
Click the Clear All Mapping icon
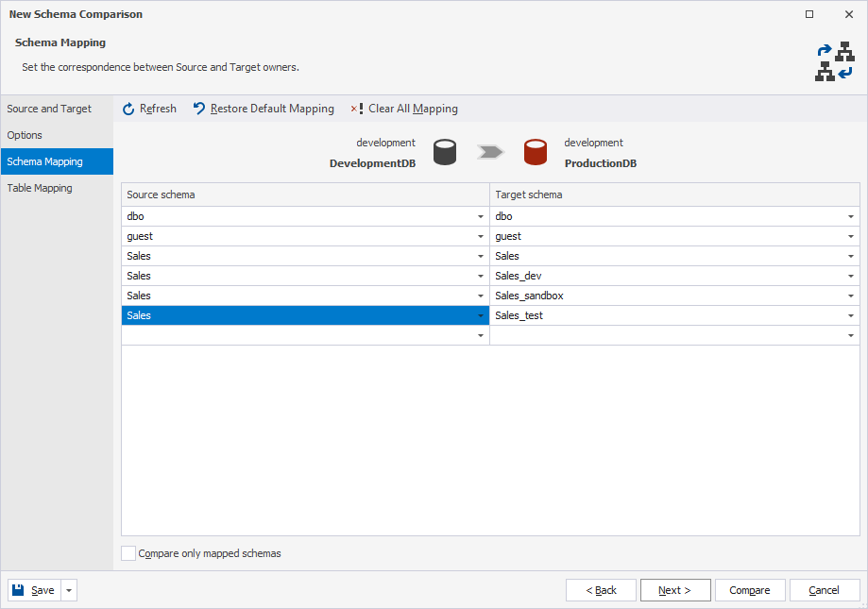point(357,108)
